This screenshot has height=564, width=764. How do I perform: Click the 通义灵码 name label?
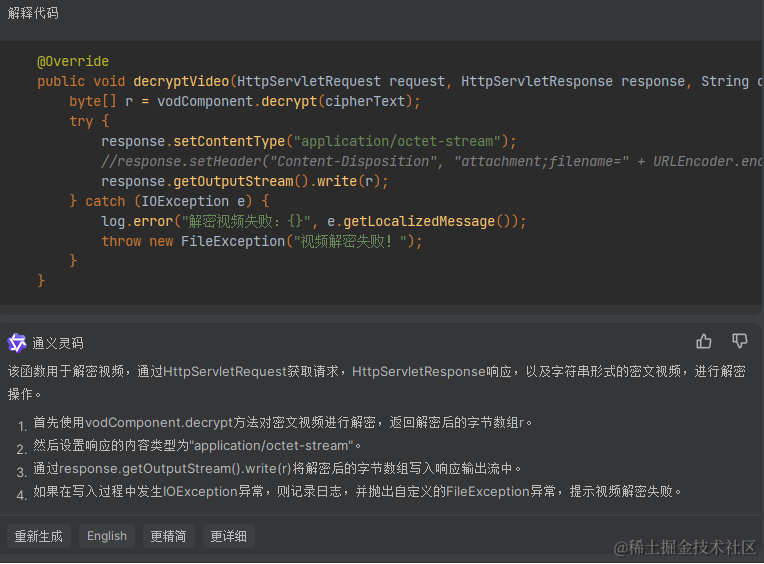[x=58, y=343]
